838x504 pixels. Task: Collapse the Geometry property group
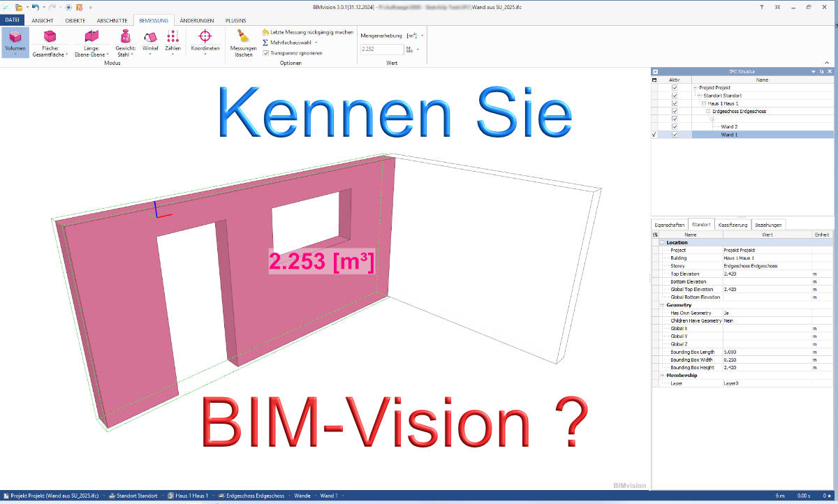click(662, 305)
